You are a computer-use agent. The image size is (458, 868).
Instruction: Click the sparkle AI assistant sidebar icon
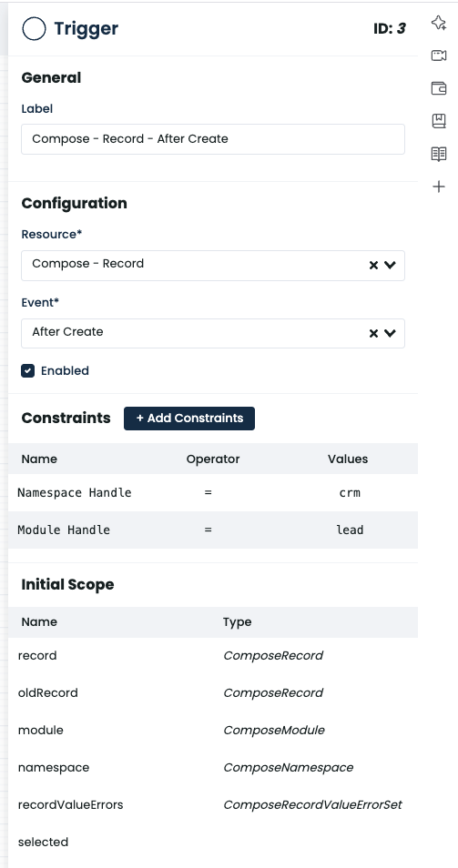tap(439, 23)
